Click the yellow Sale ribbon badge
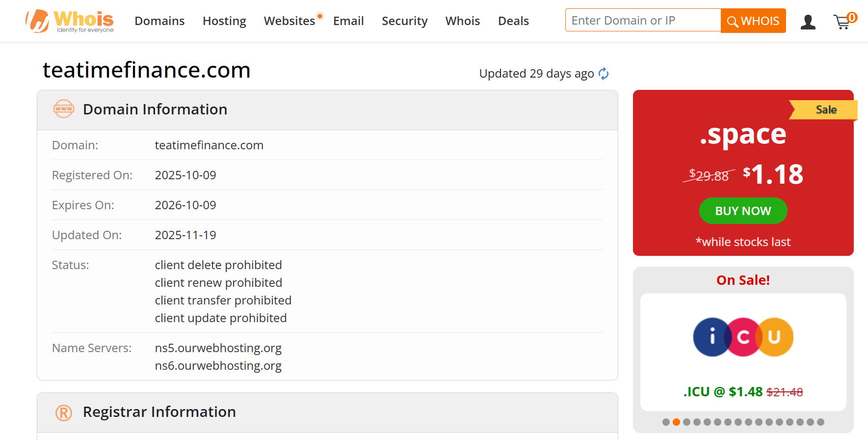 click(x=823, y=110)
